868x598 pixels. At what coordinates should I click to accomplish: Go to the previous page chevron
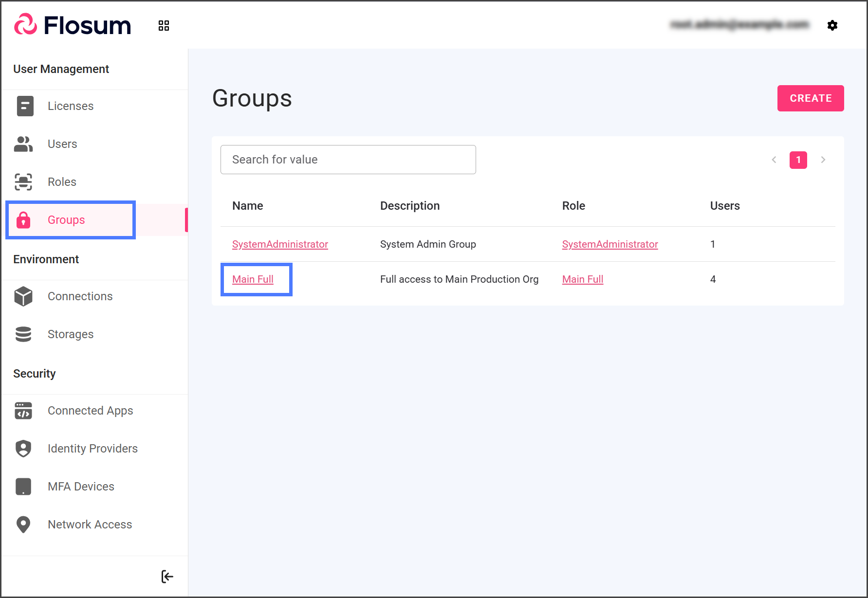pyautogui.click(x=774, y=160)
